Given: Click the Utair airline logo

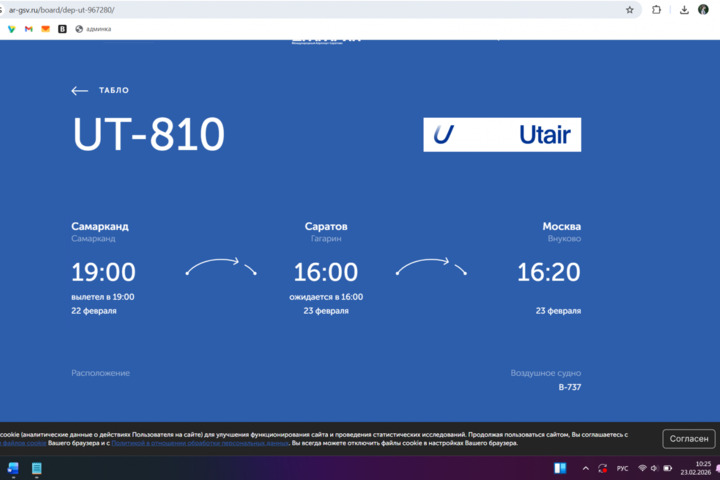Looking at the screenshot, I should (501, 135).
